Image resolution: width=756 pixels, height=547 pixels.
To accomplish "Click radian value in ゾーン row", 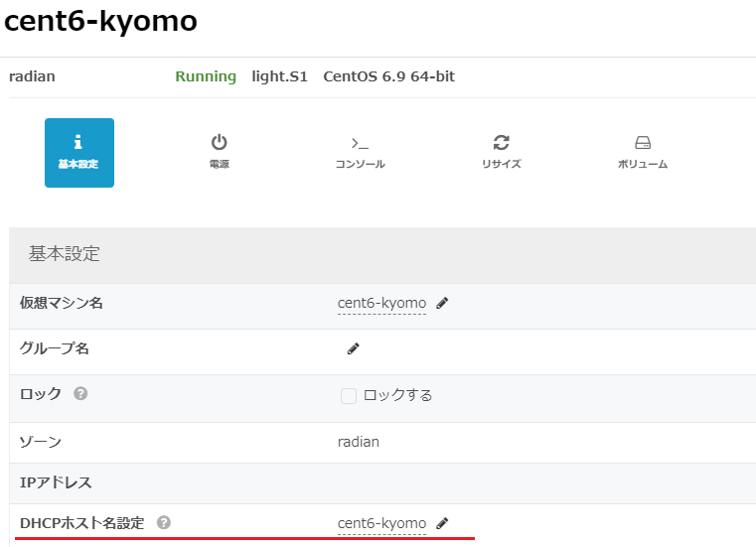I will [x=358, y=442].
